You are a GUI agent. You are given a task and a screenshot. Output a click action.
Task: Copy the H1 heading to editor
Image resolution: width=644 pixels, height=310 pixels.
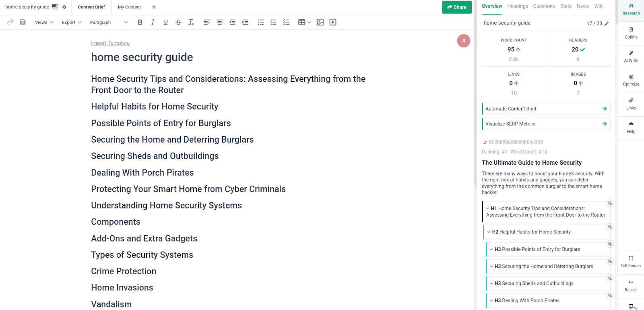[610, 203]
